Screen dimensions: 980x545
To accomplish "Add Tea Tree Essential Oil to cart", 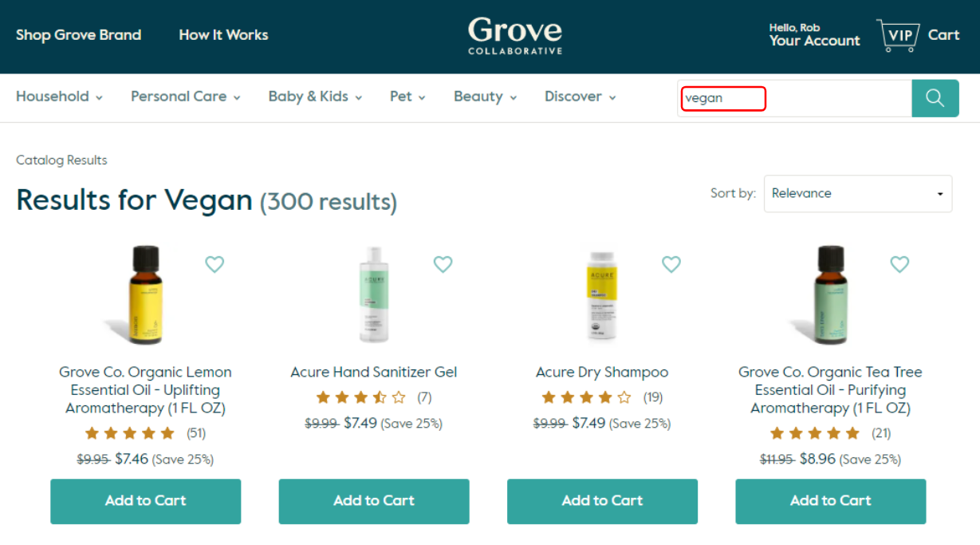I will [831, 501].
